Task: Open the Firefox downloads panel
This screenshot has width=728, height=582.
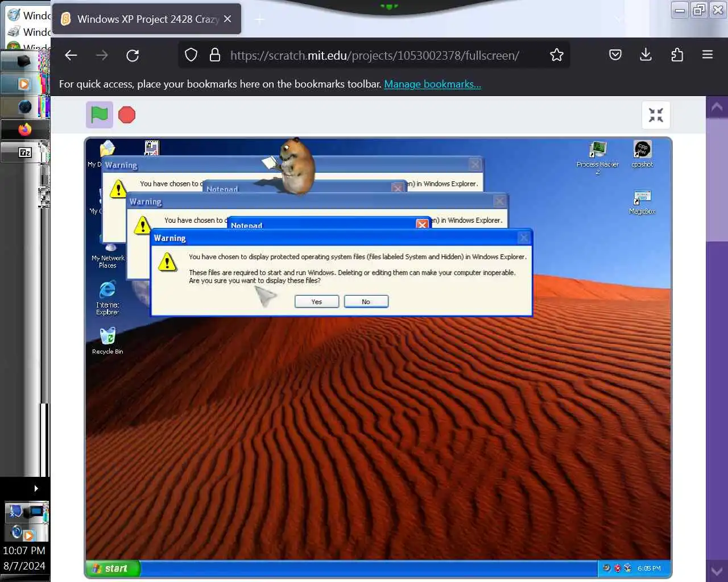Action: click(646, 55)
